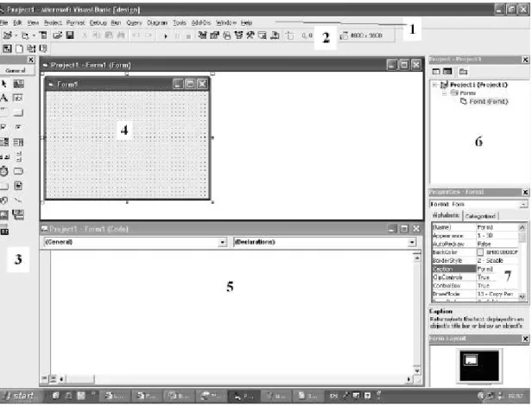Open the Object Browser from the toolbar
The image size is (532, 407).
click(239, 35)
